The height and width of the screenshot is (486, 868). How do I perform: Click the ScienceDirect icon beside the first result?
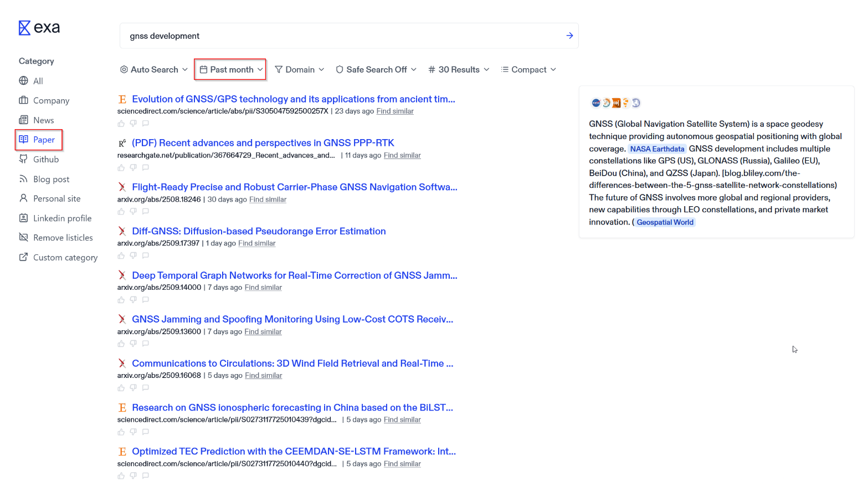point(122,99)
